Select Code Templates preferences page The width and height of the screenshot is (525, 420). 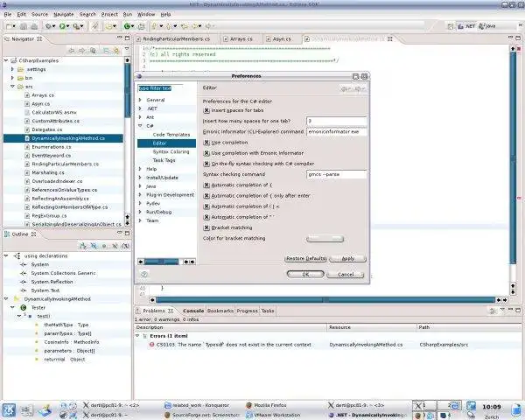coord(171,135)
